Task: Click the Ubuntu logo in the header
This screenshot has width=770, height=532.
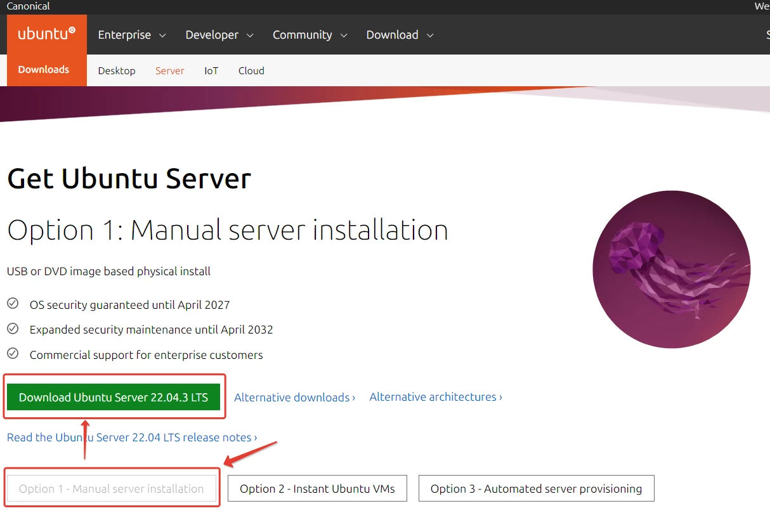Action: tap(46, 34)
